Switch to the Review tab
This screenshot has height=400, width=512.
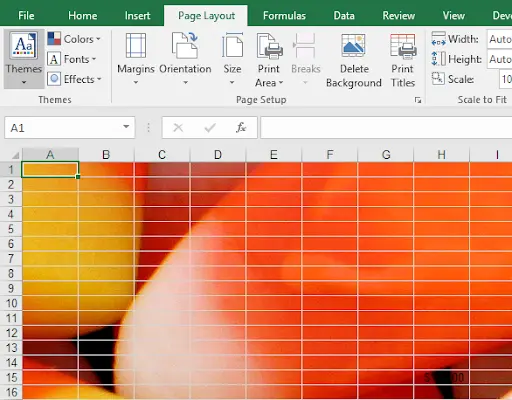[399, 16]
